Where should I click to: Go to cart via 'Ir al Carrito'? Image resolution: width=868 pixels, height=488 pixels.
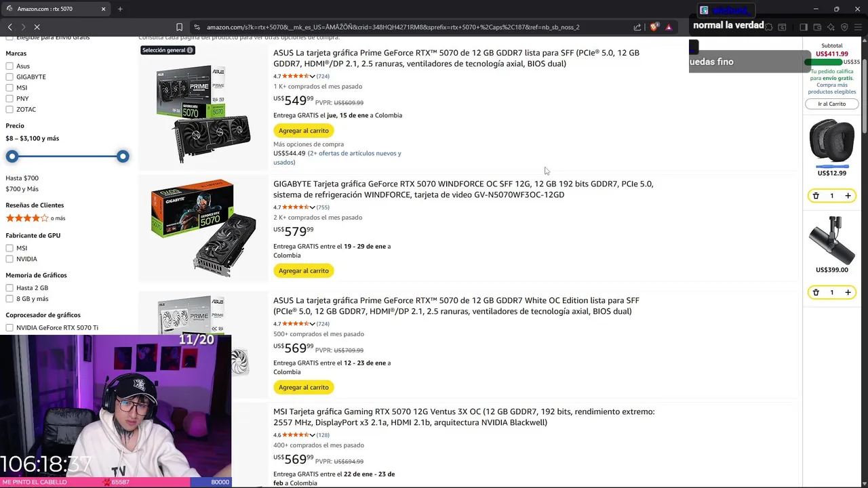(x=832, y=104)
